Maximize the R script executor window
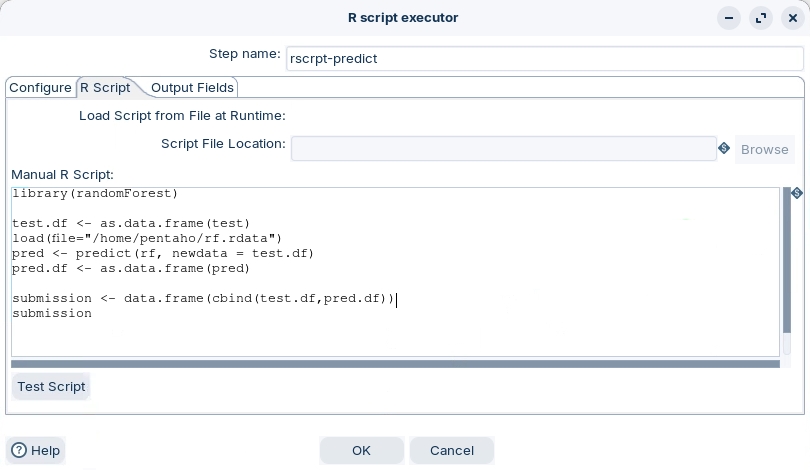810x470 pixels. (x=761, y=18)
